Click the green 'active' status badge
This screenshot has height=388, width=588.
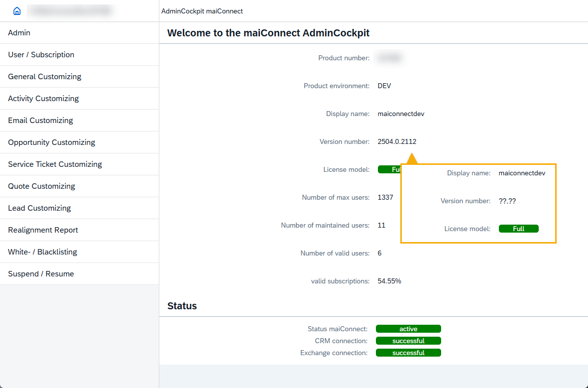point(408,329)
